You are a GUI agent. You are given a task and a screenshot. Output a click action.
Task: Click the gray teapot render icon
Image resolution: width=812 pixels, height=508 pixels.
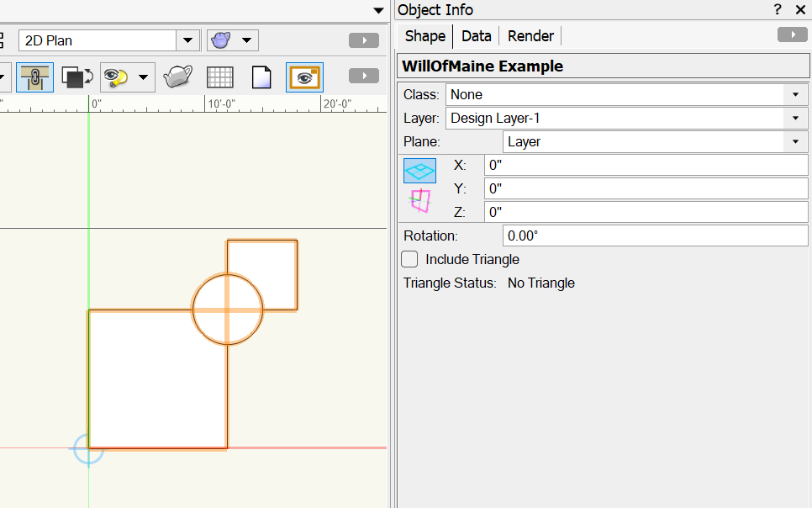click(x=177, y=77)
